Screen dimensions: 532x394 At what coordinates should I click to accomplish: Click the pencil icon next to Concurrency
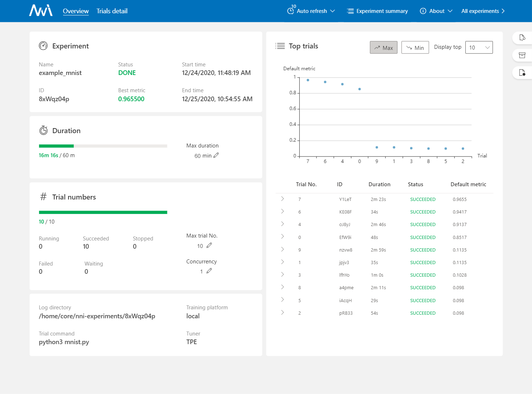coord(209,271)
